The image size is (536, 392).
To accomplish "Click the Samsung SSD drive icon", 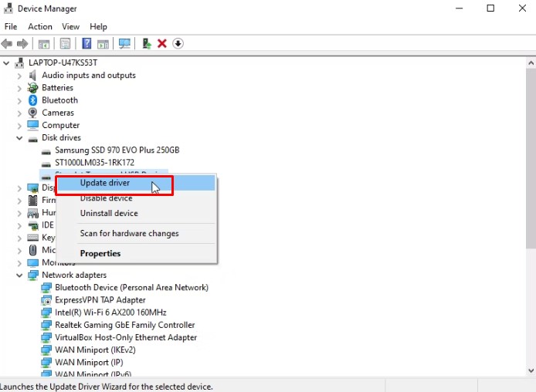I will (x=46, y=151).
